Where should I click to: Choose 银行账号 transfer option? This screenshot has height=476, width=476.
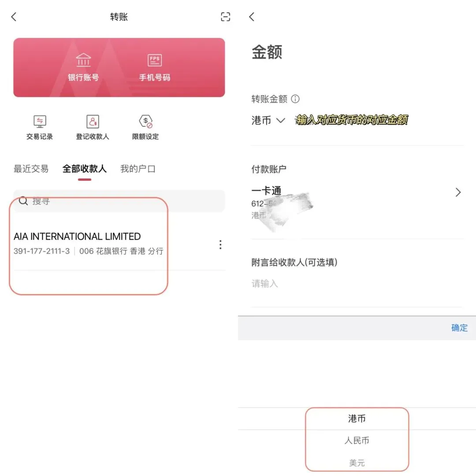83,67
